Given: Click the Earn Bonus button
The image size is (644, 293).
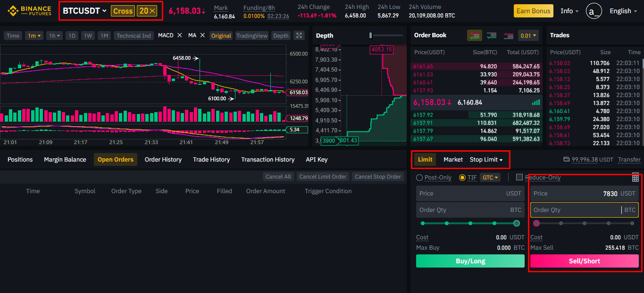Looking at the screenshot, I should pos(534,11).
